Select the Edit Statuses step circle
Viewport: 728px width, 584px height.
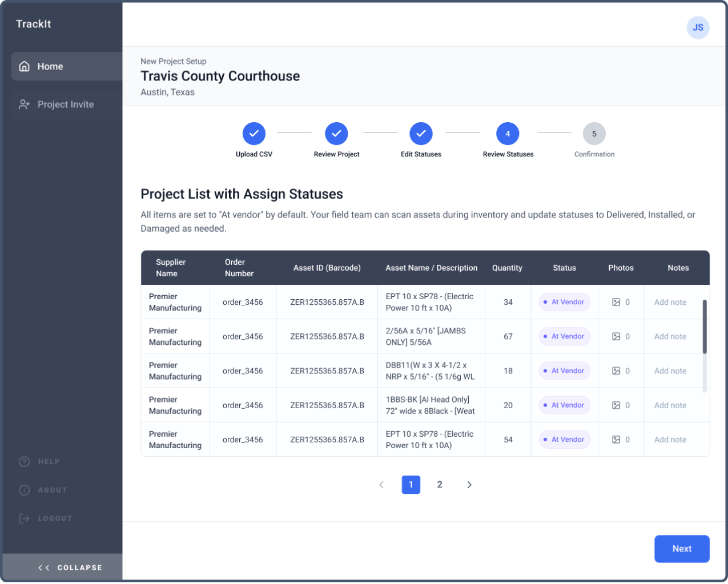[421, 134]
